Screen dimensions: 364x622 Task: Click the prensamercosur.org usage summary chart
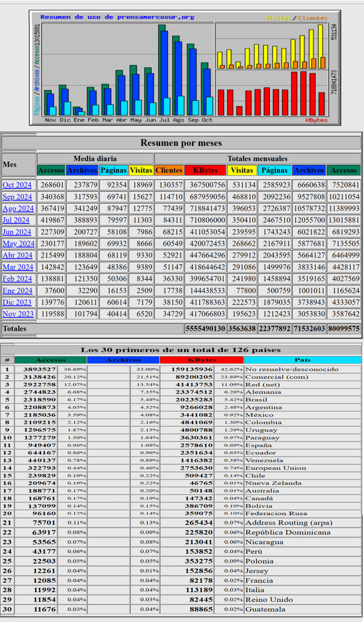click(x=185, y=68)
